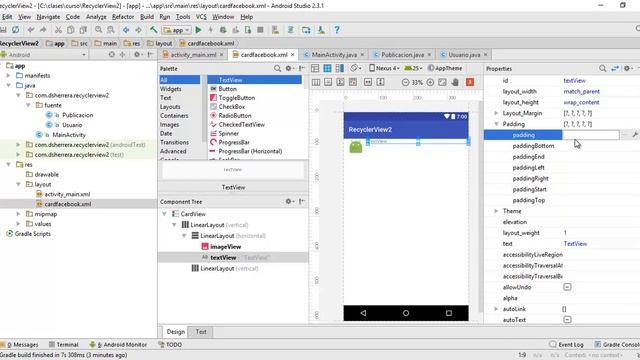
Task: Open the TODO tool window
Action: pos(170,344)
